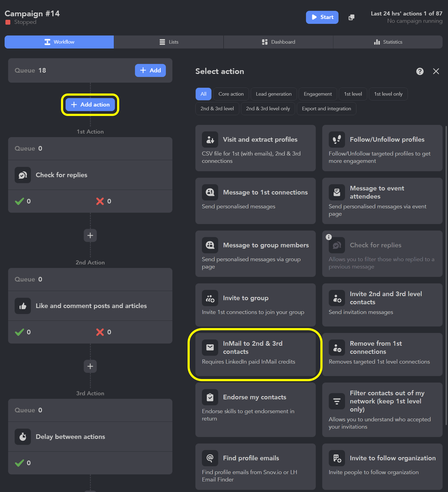Enable the Lead generation filter
Screen dimensions: 448x492
pyautogui.click(x=273, y=94)
